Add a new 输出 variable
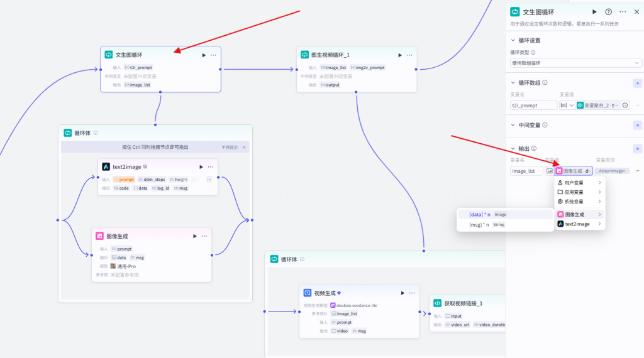The image size is (644, 358). (x=638, y=148)
